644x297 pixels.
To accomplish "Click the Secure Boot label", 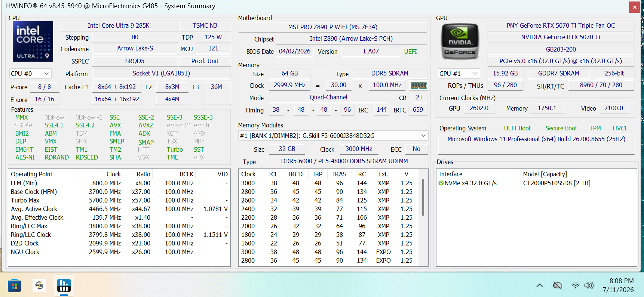I will [561, 128].
